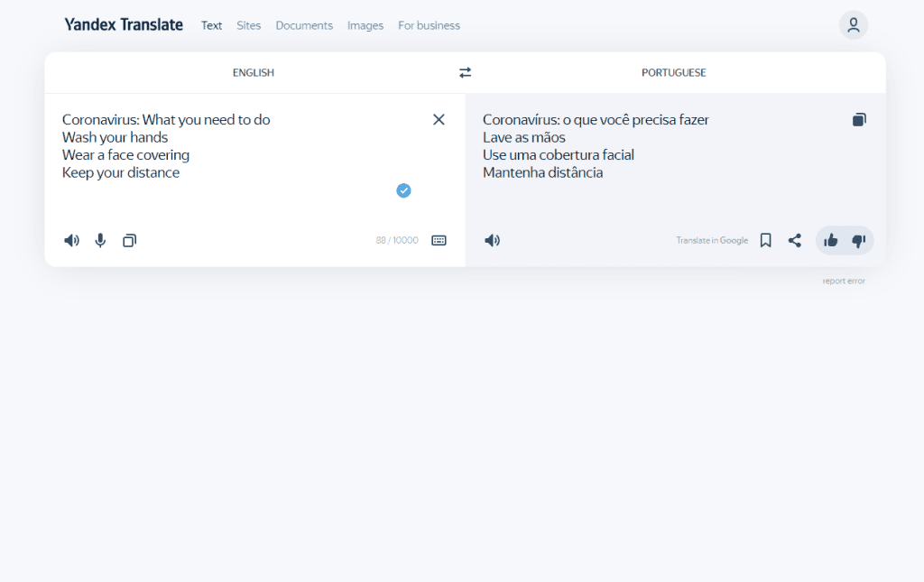The width and height of the screenshot is (924, 582).
Task: Rate translation with thumbs down
Action: tap(858, 240)
